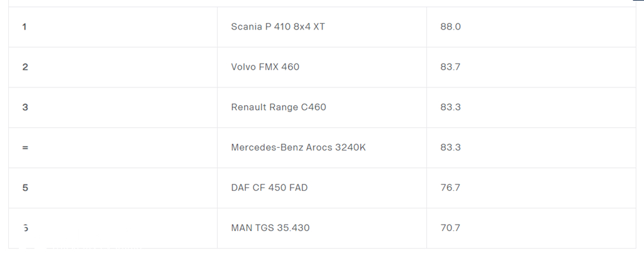The width and height of the screenshot is (644, 258).
Task: Click the Scania P 410 8x4 XT cell
Action: pos(278,27)
